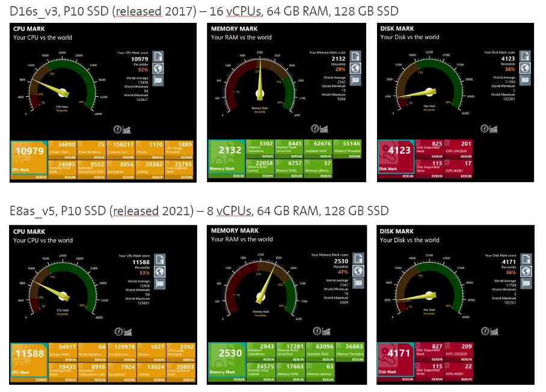Screen dimensions: 546x392
Task: Click the globe icon beside Memory Mark score 2132
Action: [355, 68]
